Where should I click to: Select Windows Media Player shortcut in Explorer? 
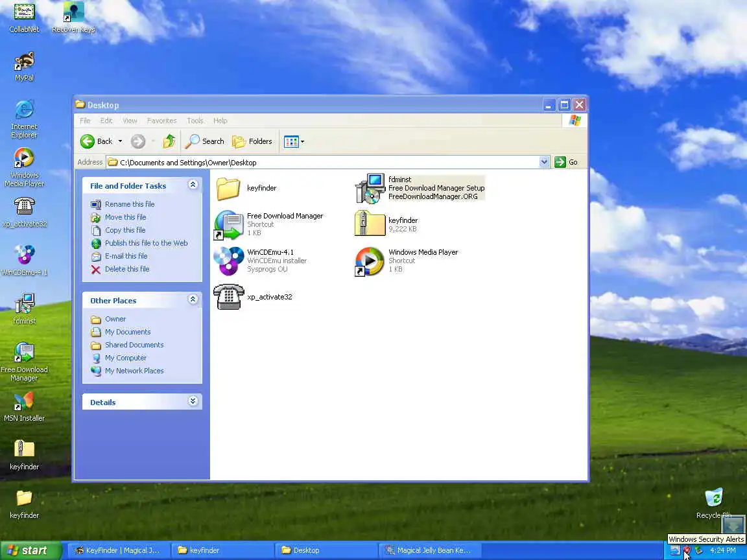pyautogui.click(x=407, y=261)
